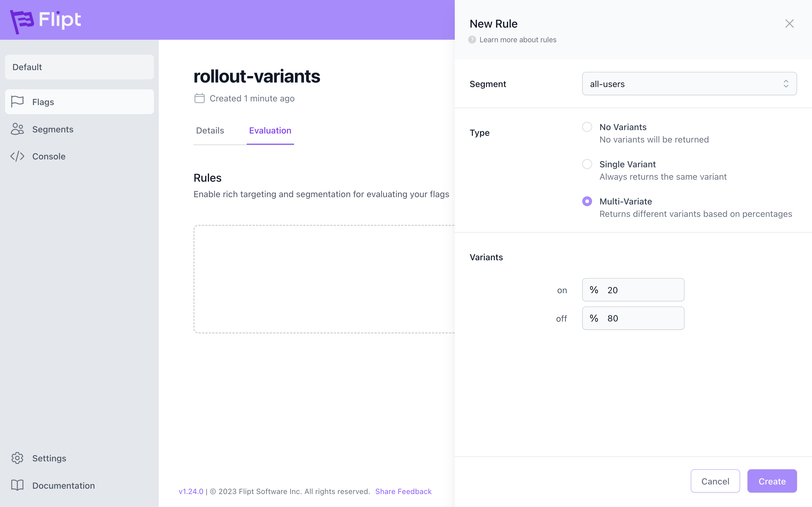Open Segments via the users icon
The height and width of the screenshot is (507, 812).
tap(17, 129)
